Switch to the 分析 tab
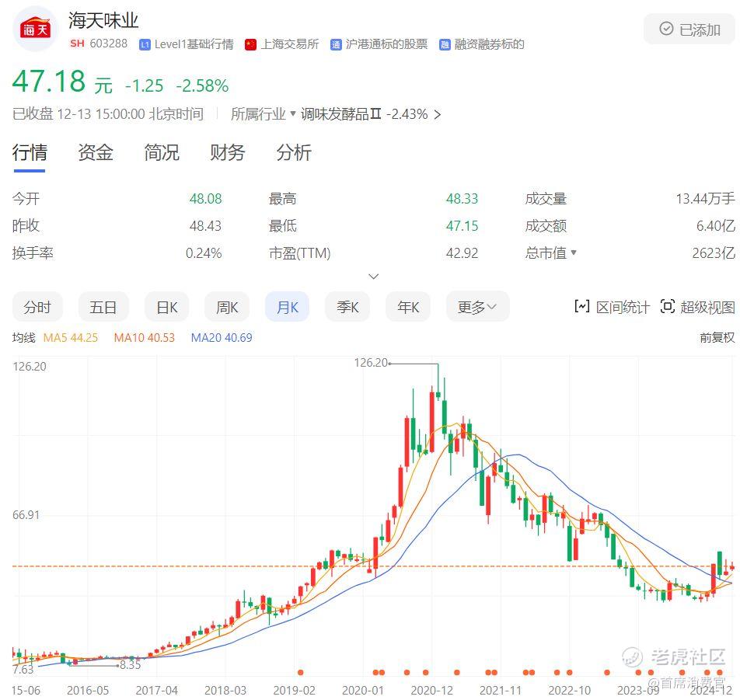 (x=294, y=153)
